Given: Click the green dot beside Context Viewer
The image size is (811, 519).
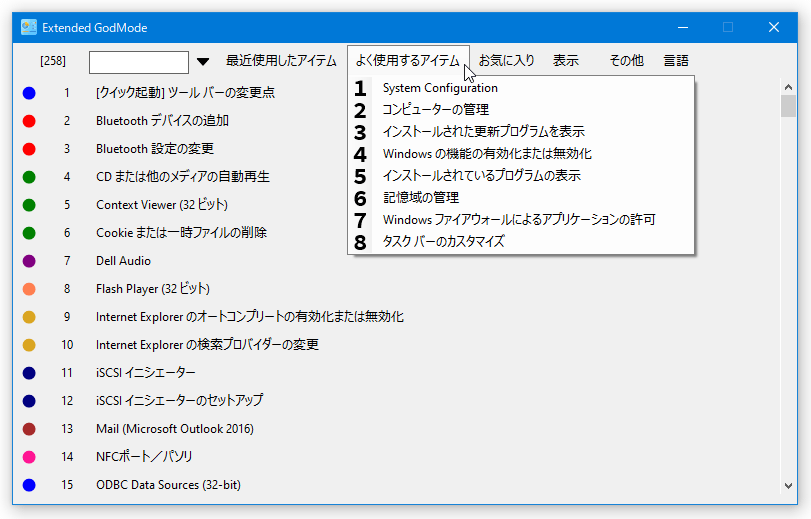Looking at the screenshot, I should 29,205.
